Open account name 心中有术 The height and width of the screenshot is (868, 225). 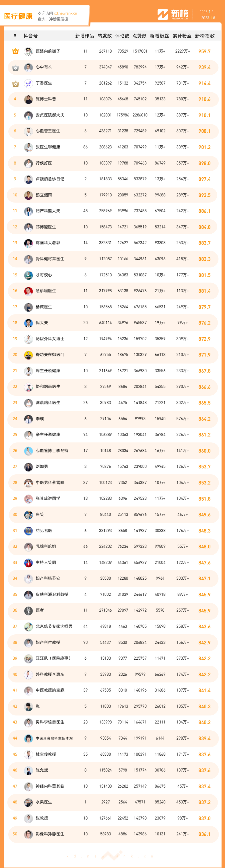(44, 67)
